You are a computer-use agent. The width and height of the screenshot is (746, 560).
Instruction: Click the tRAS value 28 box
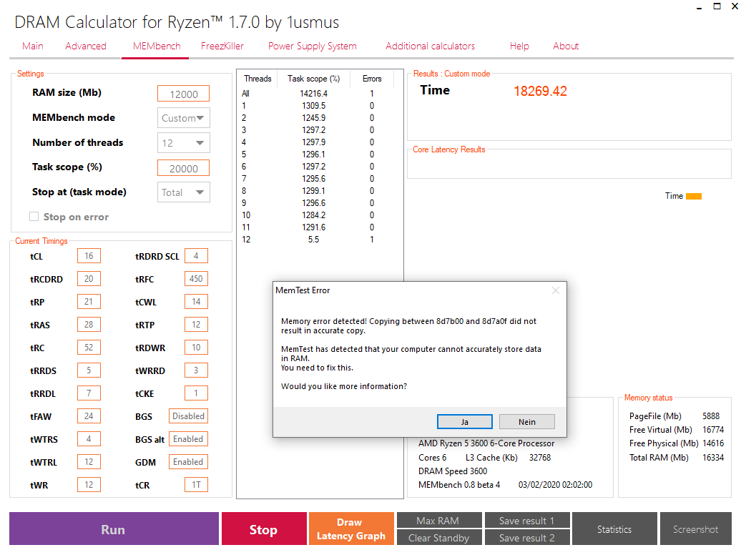click(89, 325)
